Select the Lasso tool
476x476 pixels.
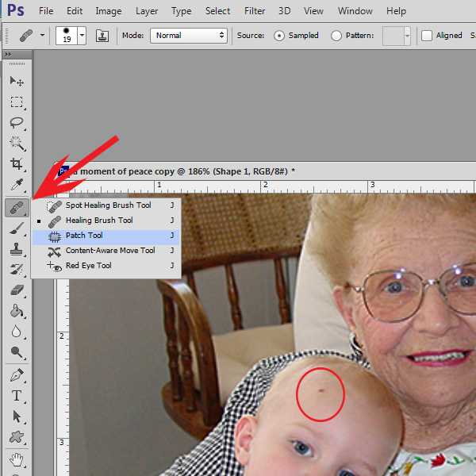(17, 123)
